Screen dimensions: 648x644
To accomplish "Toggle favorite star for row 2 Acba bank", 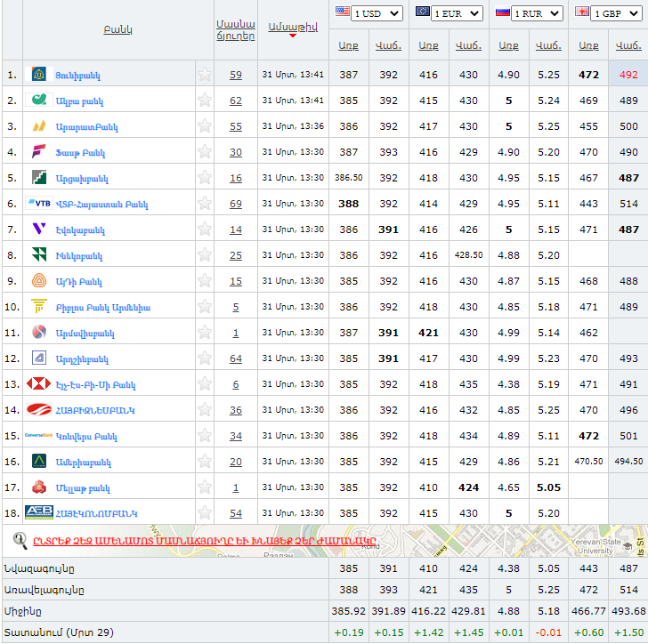I will pyautogui.click(x=204, y=100).
